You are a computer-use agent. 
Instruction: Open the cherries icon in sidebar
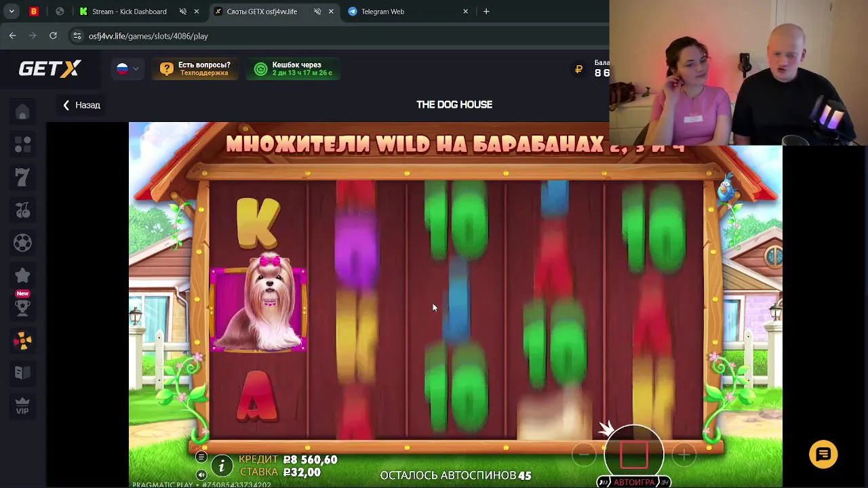coord(22,210)
